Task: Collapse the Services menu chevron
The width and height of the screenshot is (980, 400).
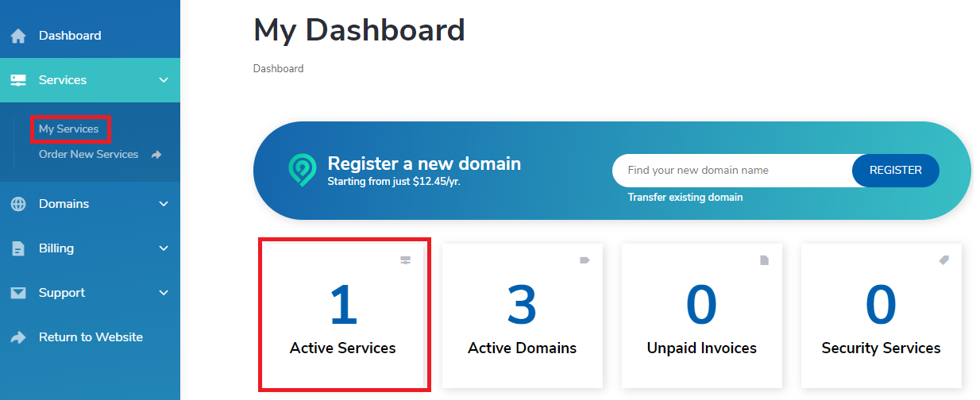Action: click(x=164, y=80)
